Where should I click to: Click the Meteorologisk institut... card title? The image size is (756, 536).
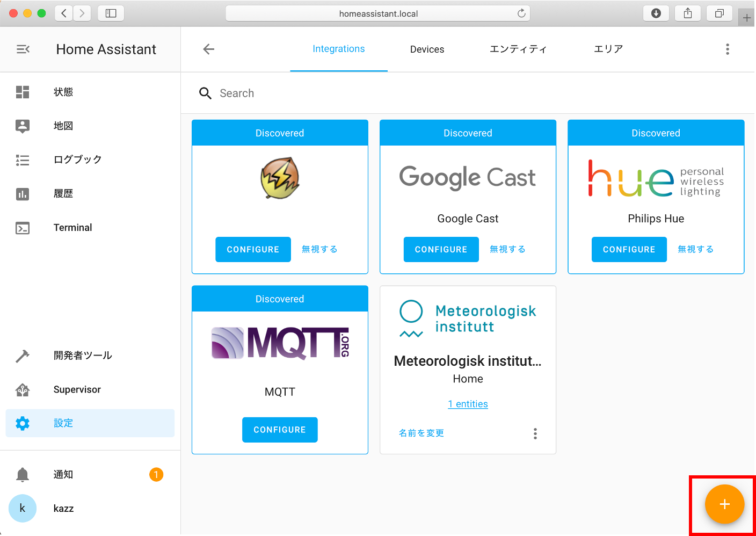coord(468,361)
